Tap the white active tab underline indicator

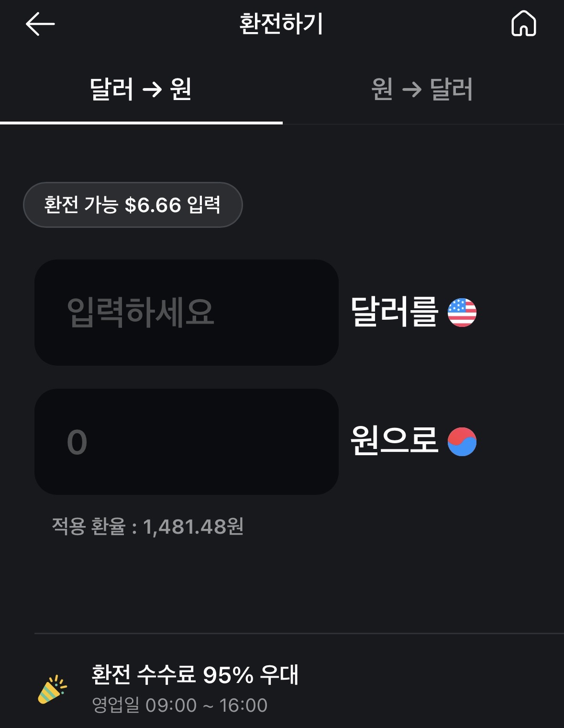point(141,123)
